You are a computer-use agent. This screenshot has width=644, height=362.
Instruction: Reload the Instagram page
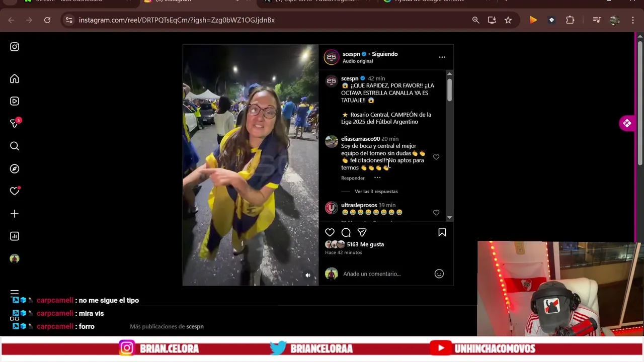click(x=47, y=20)
